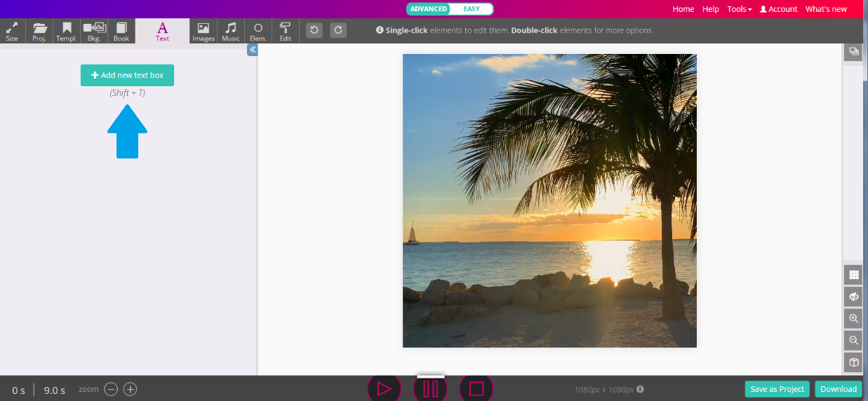Open the Projects folder icon
868x401 pixels.
coord(40,32)
